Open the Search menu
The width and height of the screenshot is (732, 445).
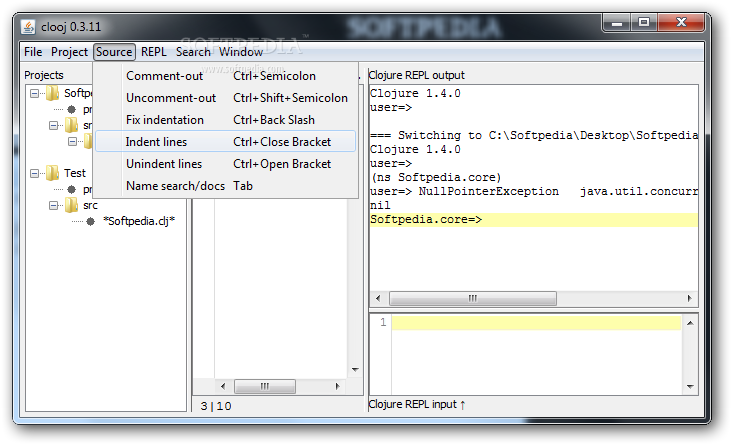click(x=193, y=52)
